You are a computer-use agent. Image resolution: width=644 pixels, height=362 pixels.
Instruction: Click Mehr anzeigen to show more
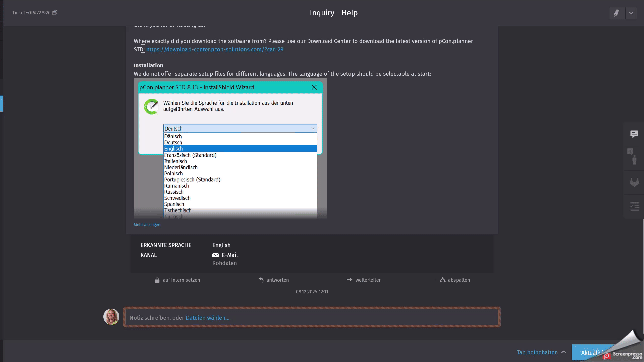[147, 225]
